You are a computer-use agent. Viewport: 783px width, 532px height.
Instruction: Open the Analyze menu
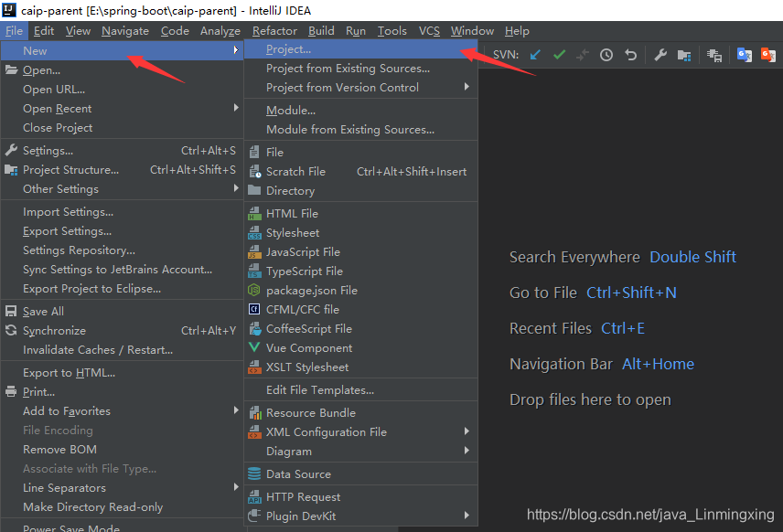[220, 31]
